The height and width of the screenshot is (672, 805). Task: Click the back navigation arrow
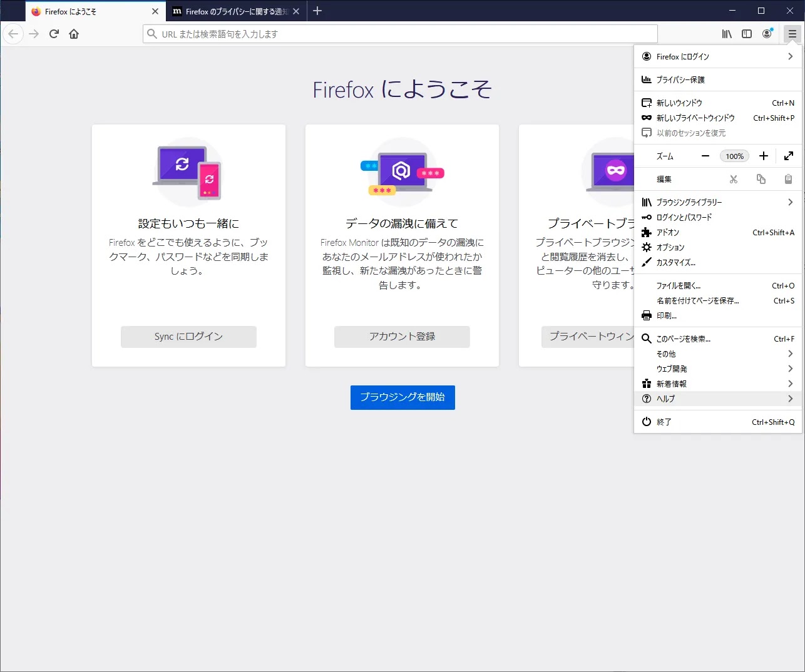click(x=13, y=34)
